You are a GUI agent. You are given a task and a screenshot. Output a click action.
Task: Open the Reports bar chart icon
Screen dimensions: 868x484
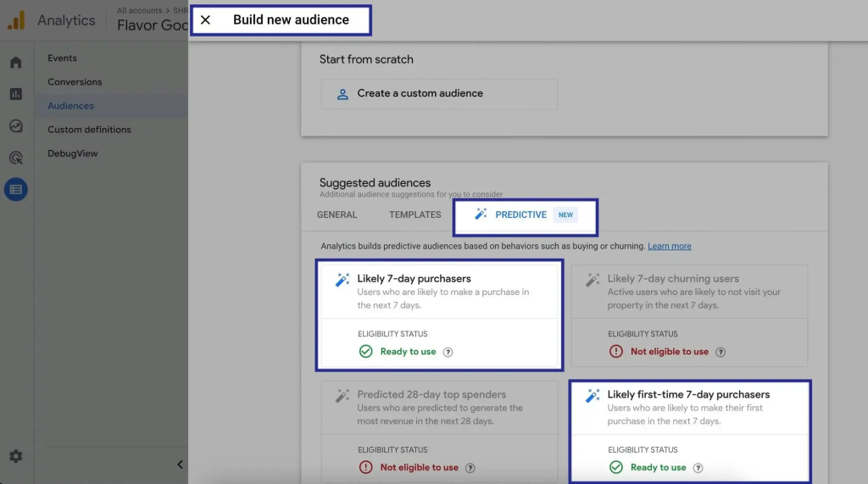coord(15,94)
